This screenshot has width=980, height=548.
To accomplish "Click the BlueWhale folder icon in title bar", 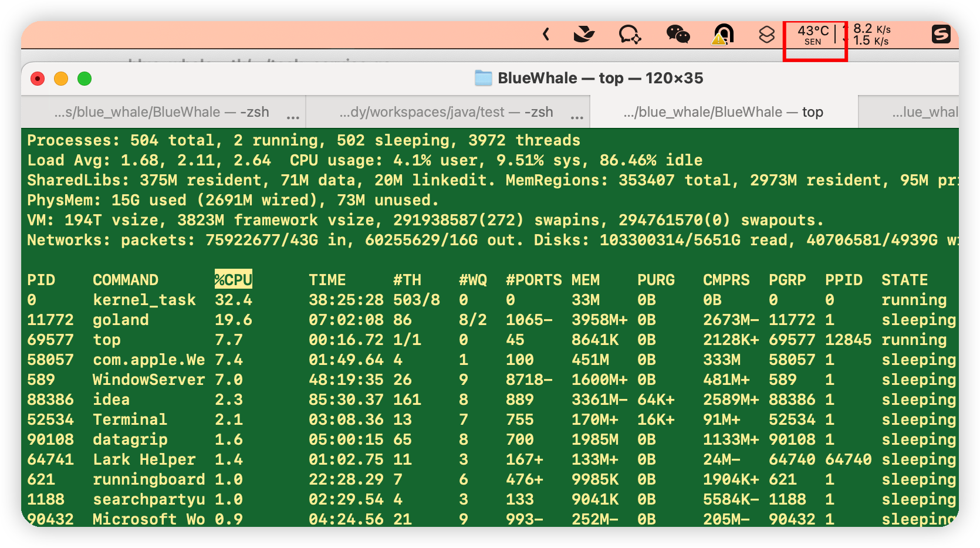I will (483, 78).
